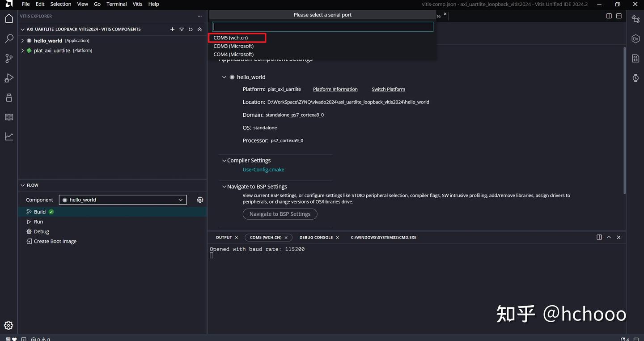
Task: Select COM3 (Microsoft) serial port
Action: (322, 46)
